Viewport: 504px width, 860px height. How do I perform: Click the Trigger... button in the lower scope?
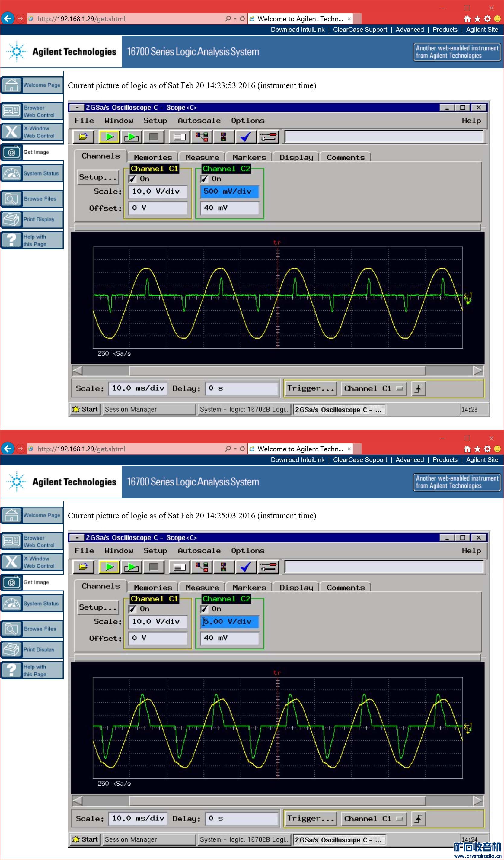tap(310, 818)
